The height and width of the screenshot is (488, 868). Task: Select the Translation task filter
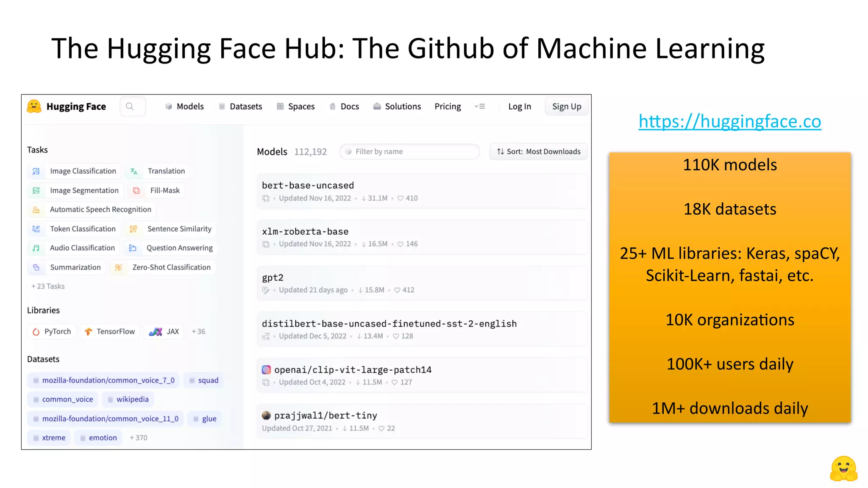tap(158, 171)
